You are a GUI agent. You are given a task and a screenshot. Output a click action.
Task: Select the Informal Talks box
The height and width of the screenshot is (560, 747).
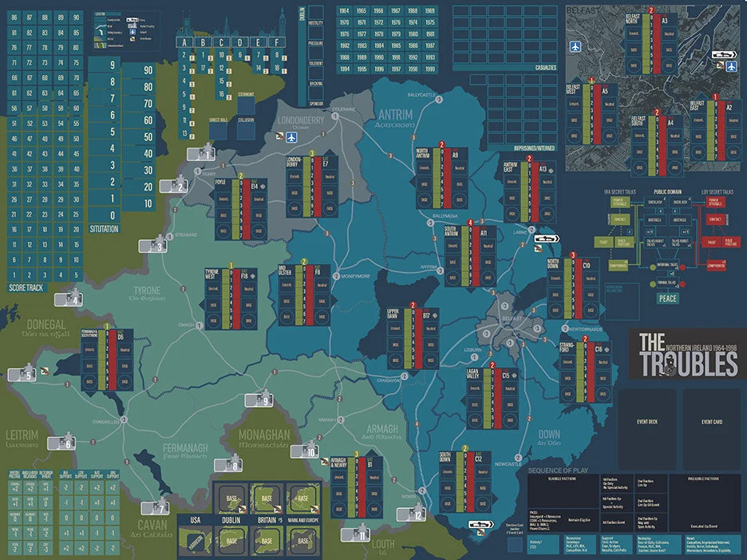point(667,264)
